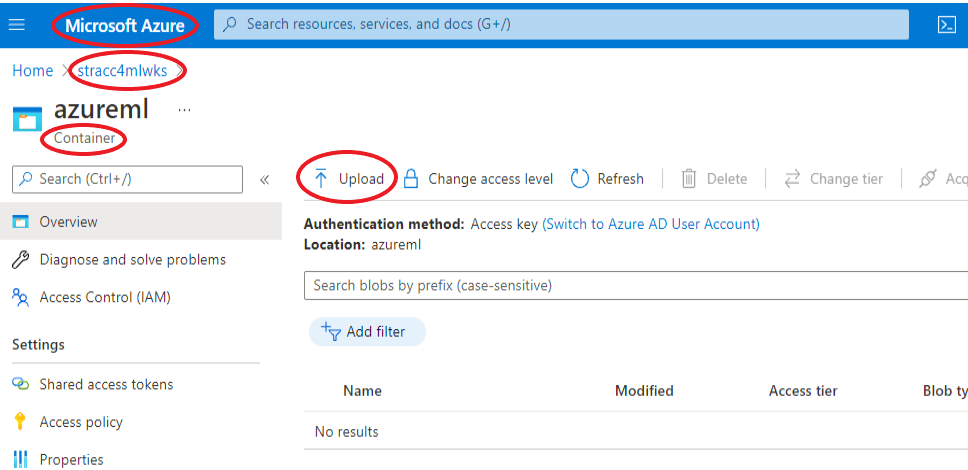968x470 pixels.
Task: Click Switch to Azure AD User Account link
Action: [651, 224]
